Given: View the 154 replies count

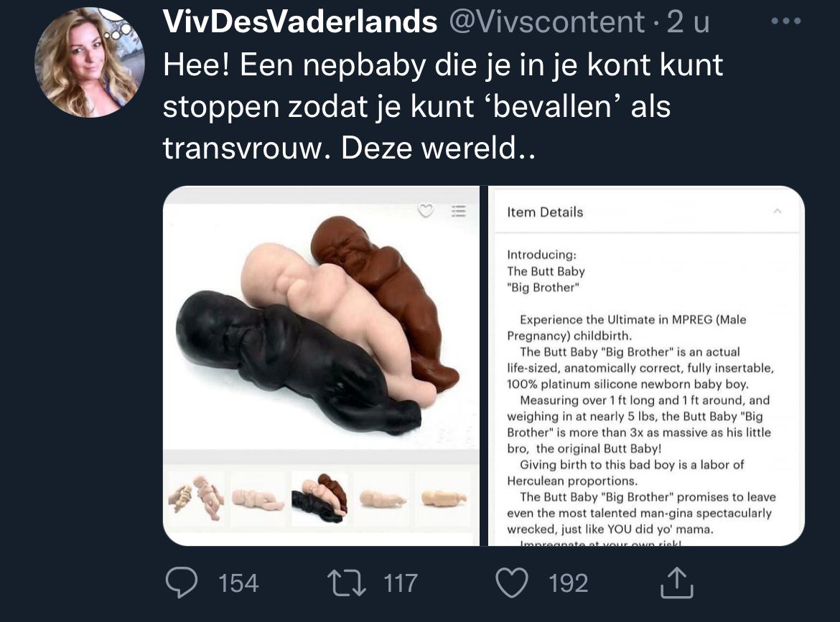Looking at the screenshot, I should point(238,583).
